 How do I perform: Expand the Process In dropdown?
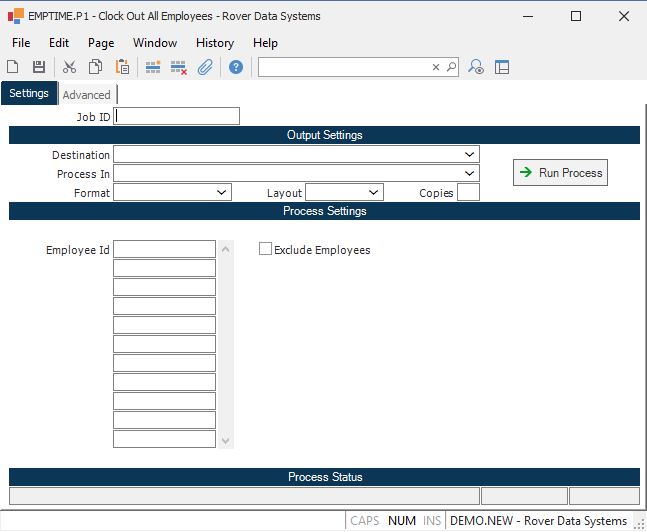469,174
